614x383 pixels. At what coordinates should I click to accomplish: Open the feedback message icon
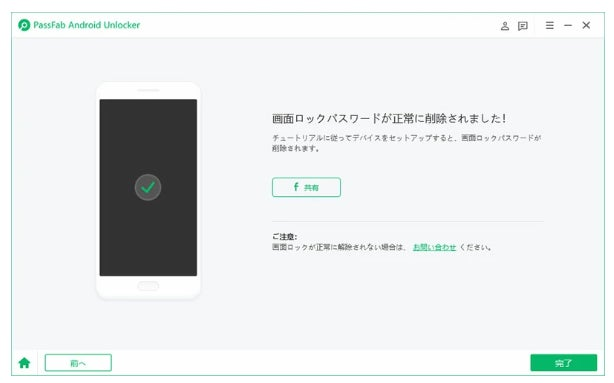[x=523, y=26]
